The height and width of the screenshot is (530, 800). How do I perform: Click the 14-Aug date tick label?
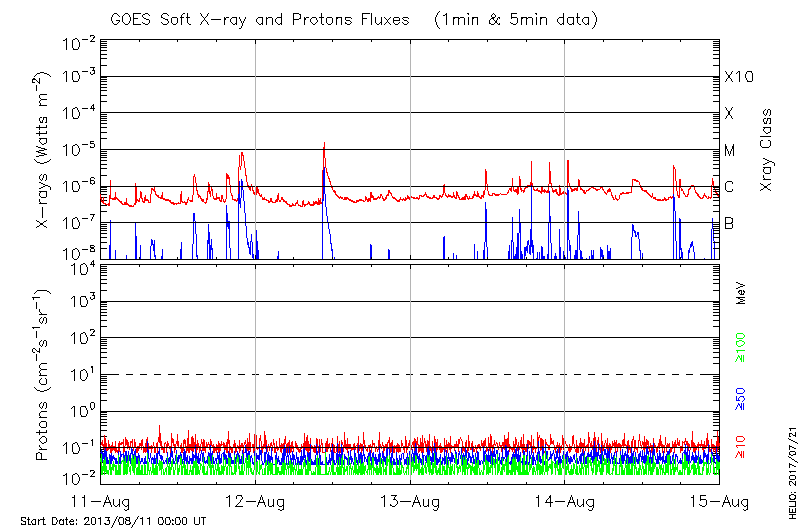[565, 499]
